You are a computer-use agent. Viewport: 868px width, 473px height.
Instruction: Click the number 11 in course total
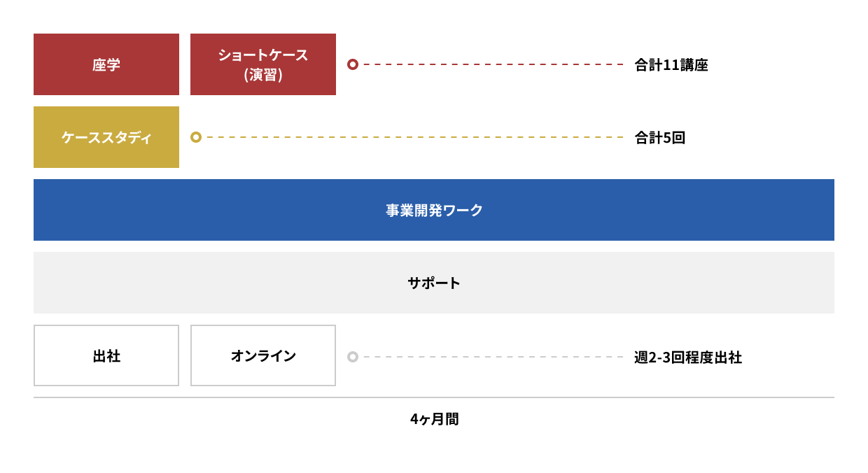tap(671, 65)
